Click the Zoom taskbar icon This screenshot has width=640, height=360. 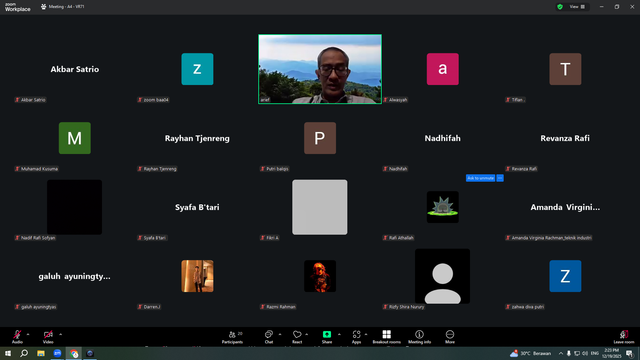[57, 353]
